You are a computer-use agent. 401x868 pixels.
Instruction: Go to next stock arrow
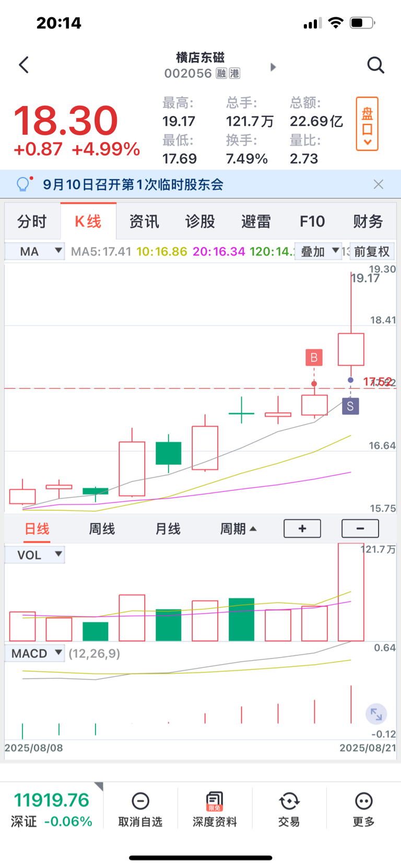tap(273, 67)
